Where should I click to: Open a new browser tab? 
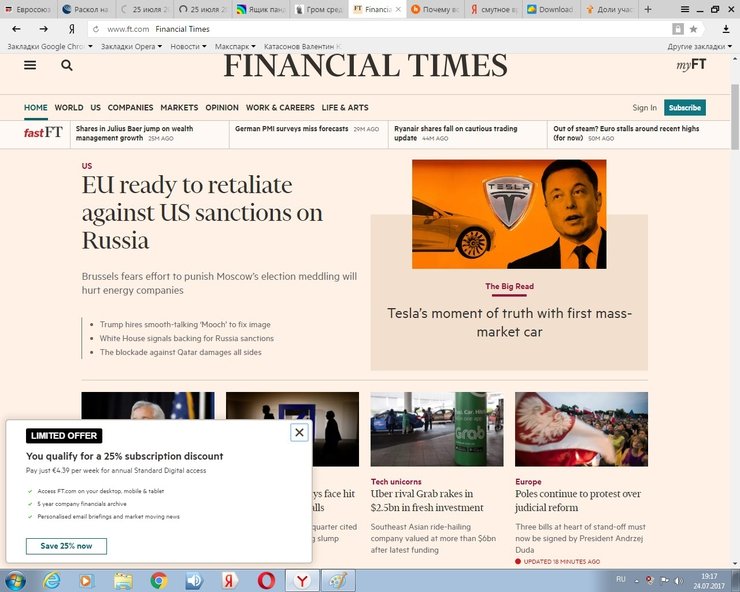pyautogui.click(x=648, y=9)
